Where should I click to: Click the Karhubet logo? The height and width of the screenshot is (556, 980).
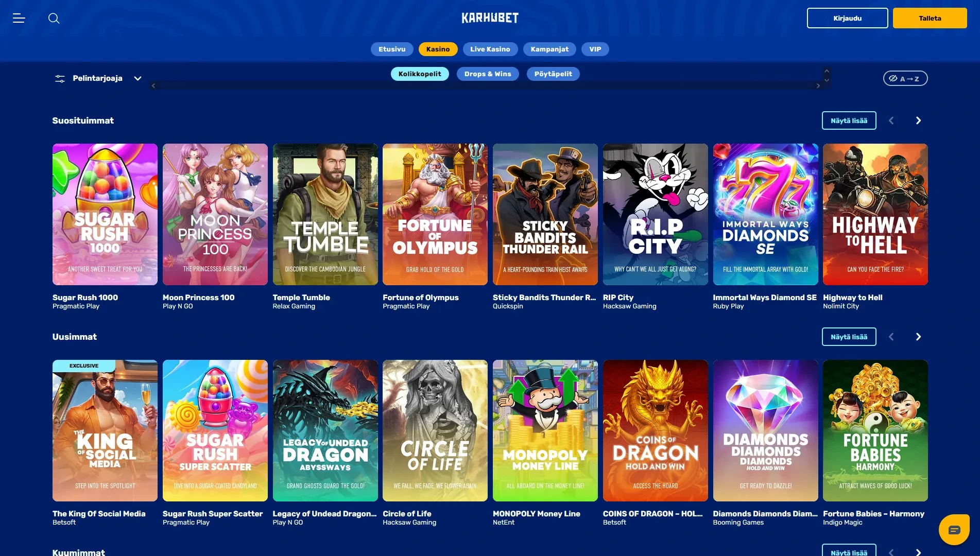pyautogui.click(x=490, y=18)
